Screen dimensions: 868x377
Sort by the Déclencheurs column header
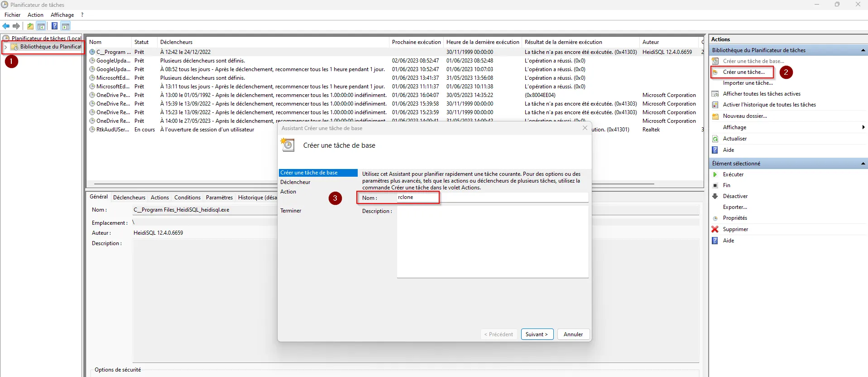[x=273, y=42]
